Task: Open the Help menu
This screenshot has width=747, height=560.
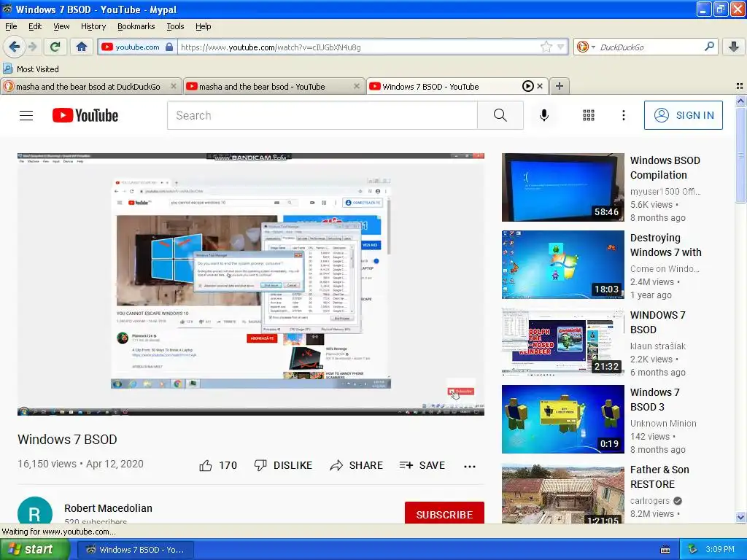Action: 203,26
